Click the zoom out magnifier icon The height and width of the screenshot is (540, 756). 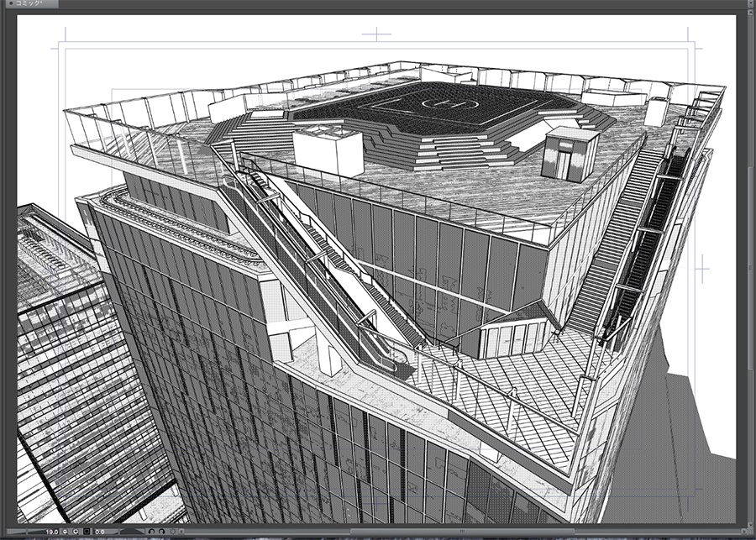65,532
